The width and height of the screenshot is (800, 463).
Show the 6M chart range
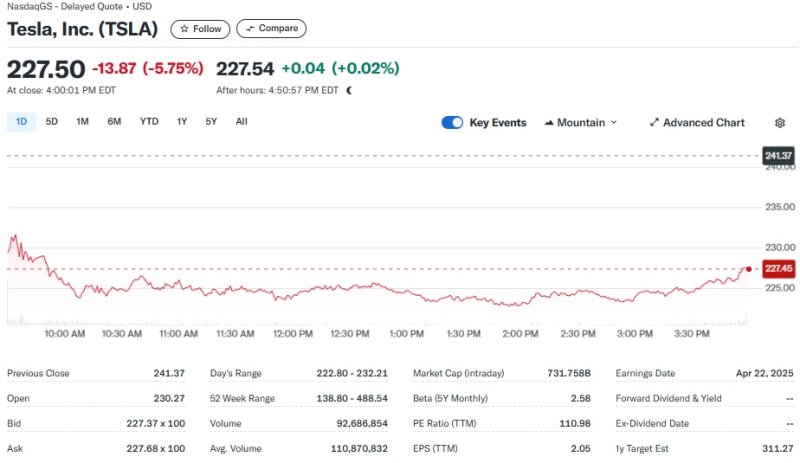click(x=114, y=122)
